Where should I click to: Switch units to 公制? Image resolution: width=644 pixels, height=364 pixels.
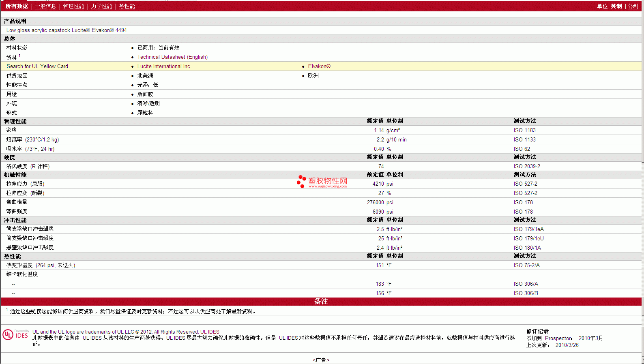coord(633,6)
